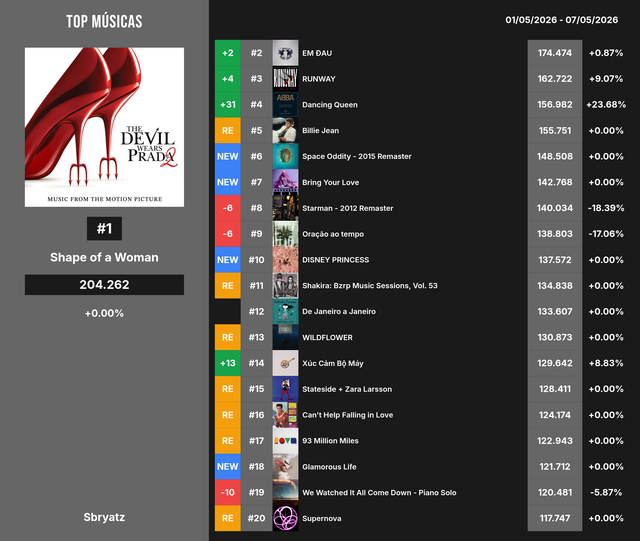Click the Shape of a Woman title
The image size is (640, 541).
[x=104, y=257]
